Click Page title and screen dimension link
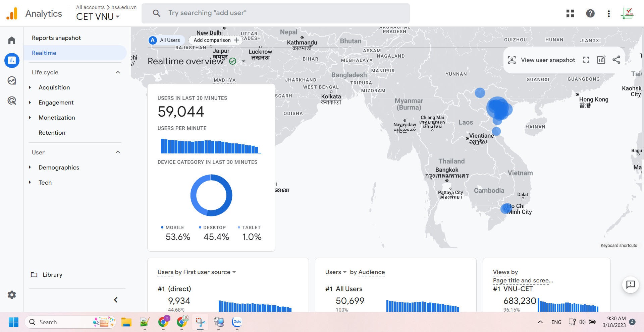The height and width of the screenshot is (332, 644). (x=523, y=280)
